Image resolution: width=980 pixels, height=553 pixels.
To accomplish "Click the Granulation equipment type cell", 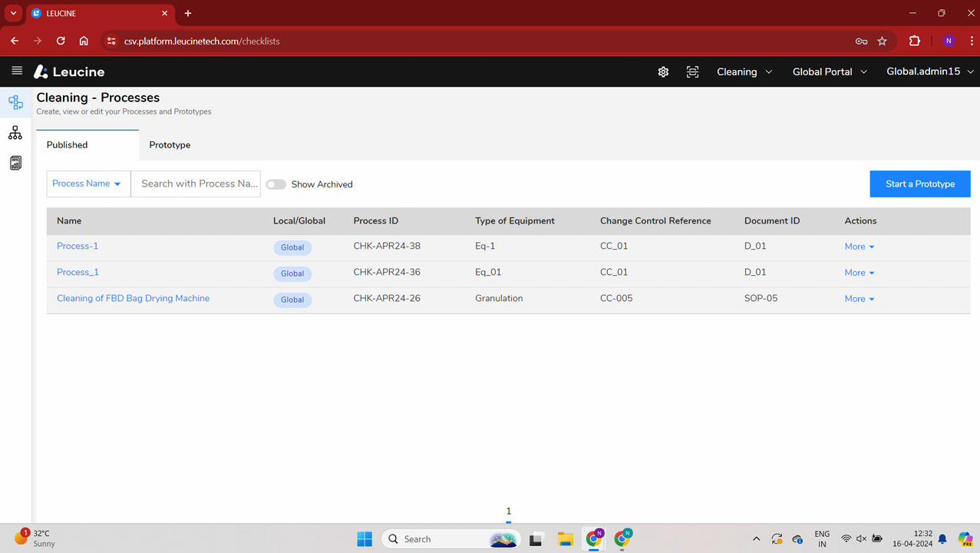I will (499, 298).
